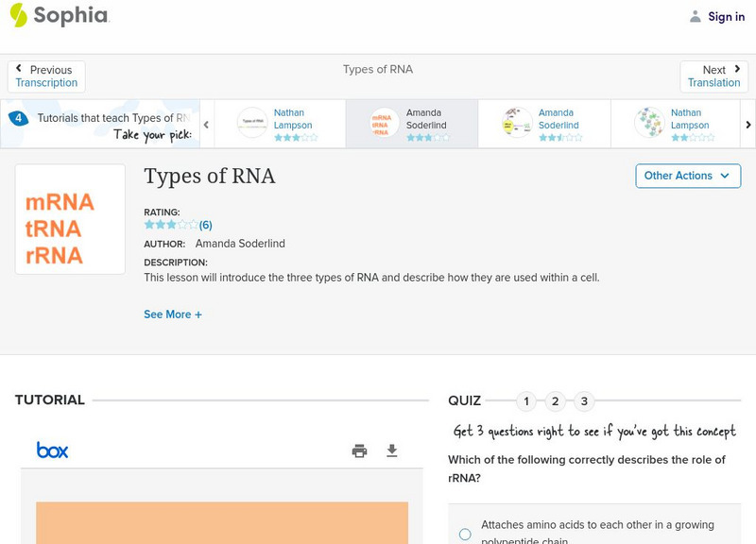The width and height of the screenshot is (756, 544).
Task: Open the Other Actions dropdown
Action: [x=687, y=176]
